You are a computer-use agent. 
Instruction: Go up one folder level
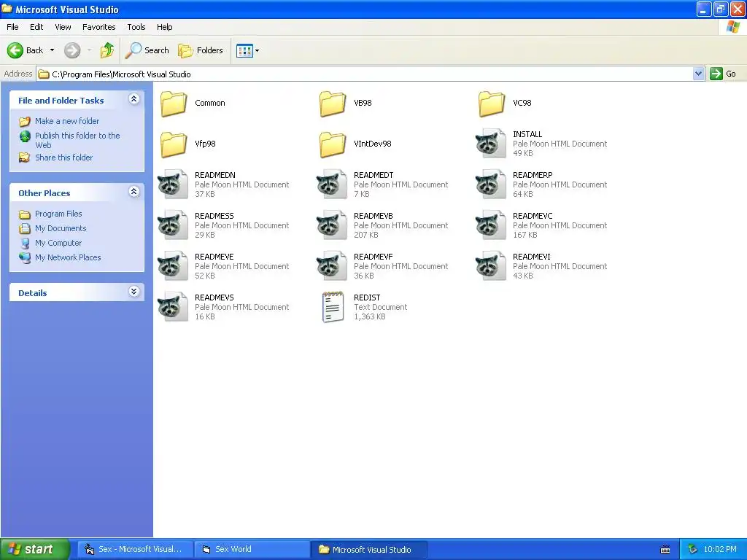pos(107,50)
